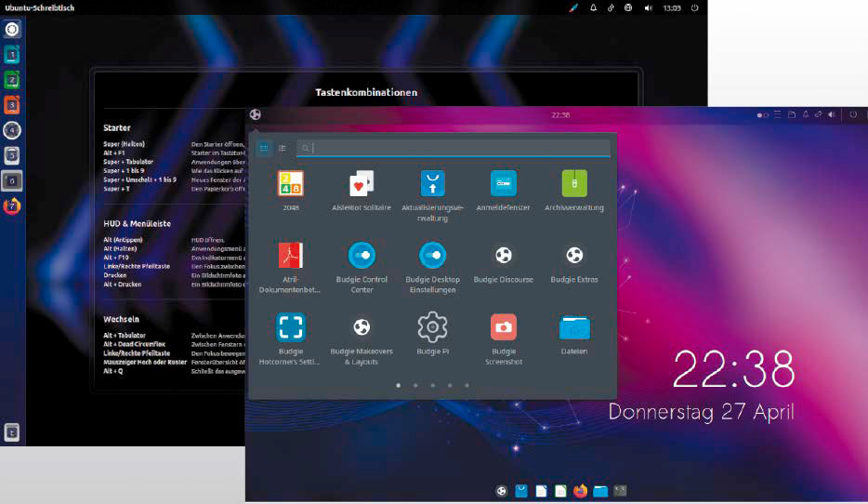Image resolution: width=868 pixels, height=504 pixels.
Task: Launch AisleRiot Solitaire
Action: point(362,190)
